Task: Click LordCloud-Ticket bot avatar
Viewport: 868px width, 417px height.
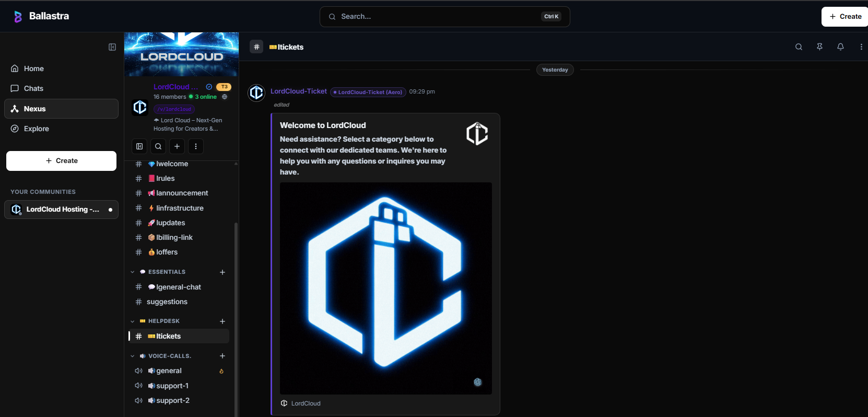Action: pyautogui.click(x=256, y=93)
